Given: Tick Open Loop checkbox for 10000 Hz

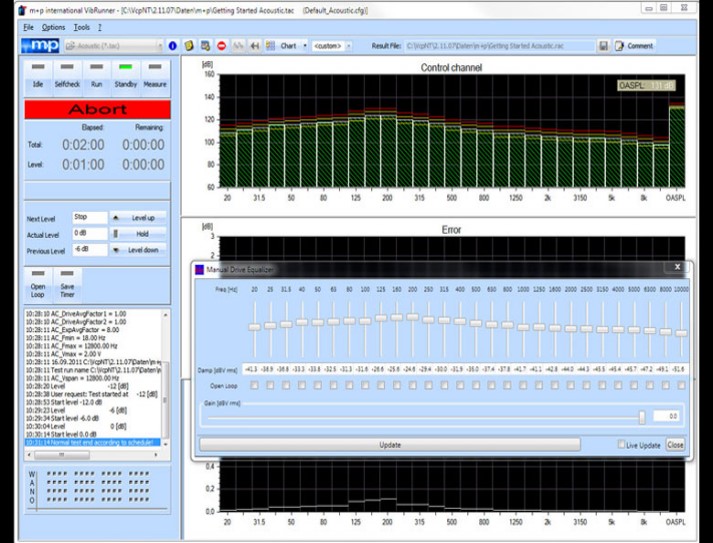Looking at the screenshot, I should point(681,385).
